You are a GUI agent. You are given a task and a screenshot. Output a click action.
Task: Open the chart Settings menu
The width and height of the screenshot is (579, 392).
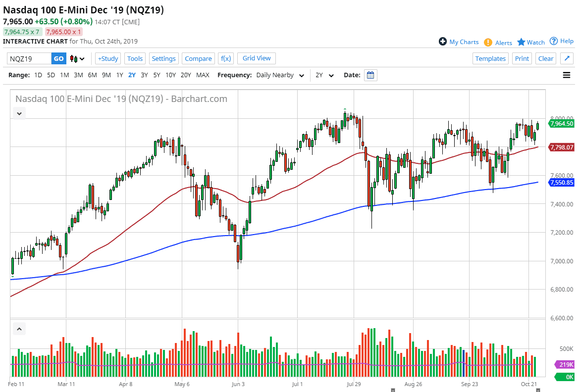(163, 58)
